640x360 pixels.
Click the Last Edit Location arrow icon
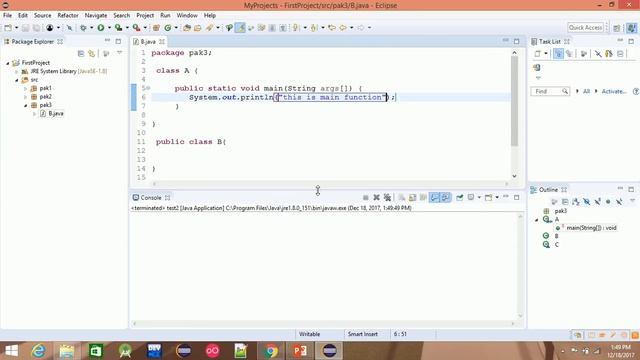(332, 28)
